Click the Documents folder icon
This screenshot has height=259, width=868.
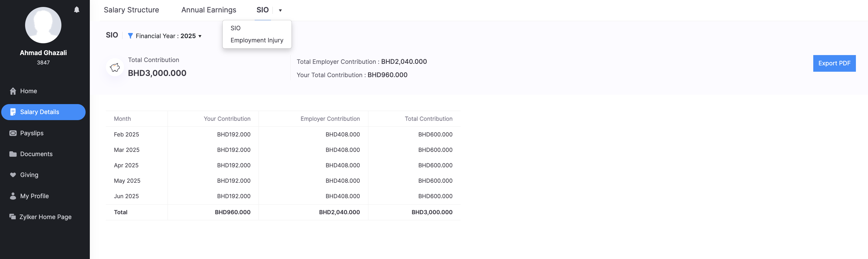pyautogui.click(x=13, y=154)
